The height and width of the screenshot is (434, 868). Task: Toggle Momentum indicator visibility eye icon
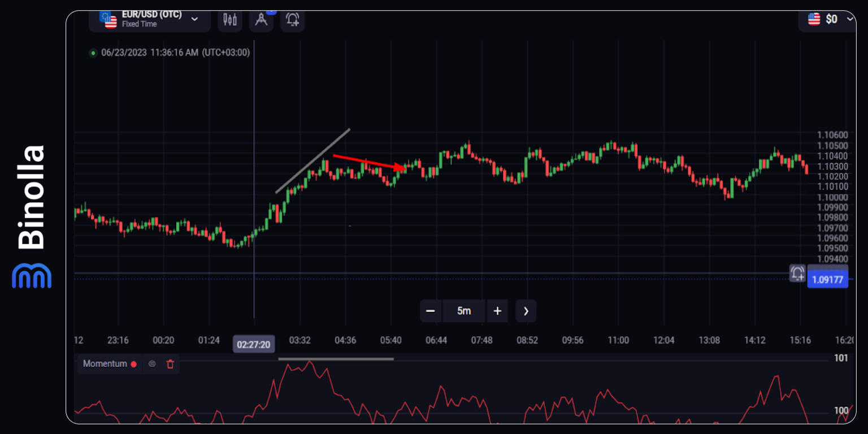[152, 364]
